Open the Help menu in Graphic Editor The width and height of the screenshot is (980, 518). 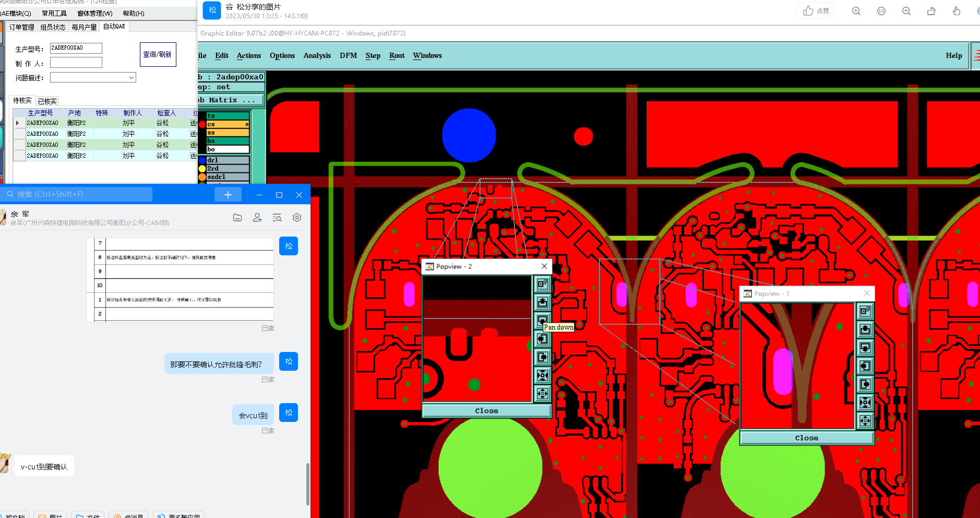coord(954,55)
